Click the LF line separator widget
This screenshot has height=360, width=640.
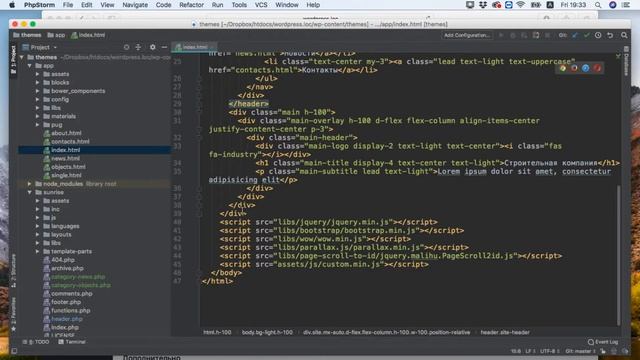(x=530, y=351)
